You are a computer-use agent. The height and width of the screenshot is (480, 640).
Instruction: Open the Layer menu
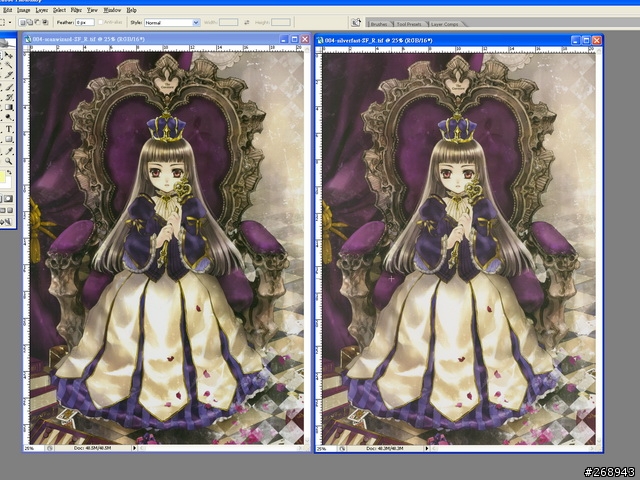coord(42,10)
